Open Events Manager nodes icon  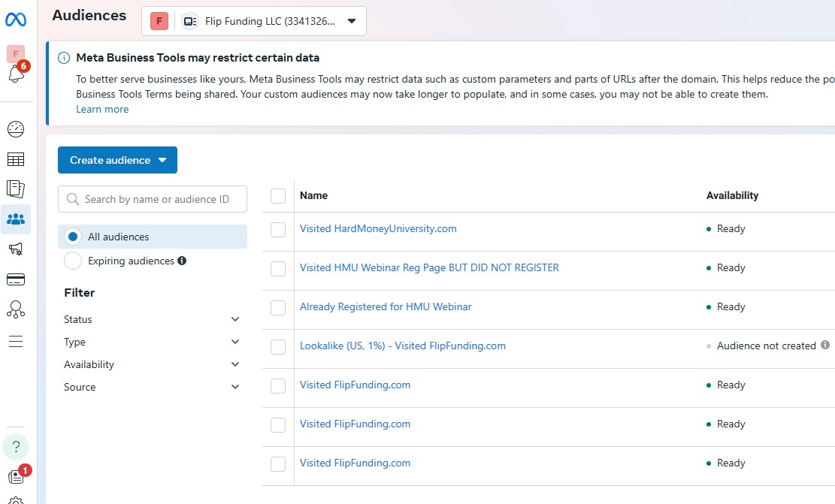click(16, 309)
